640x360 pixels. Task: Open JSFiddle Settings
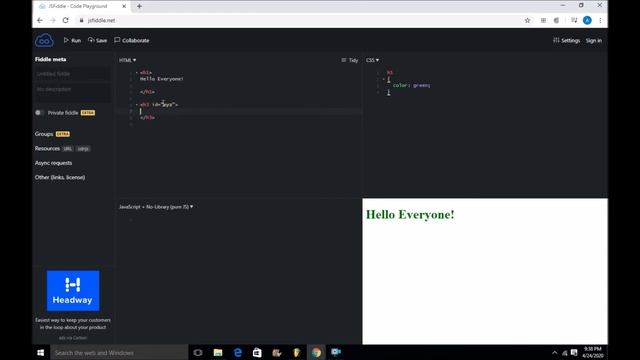click(567, 40)
